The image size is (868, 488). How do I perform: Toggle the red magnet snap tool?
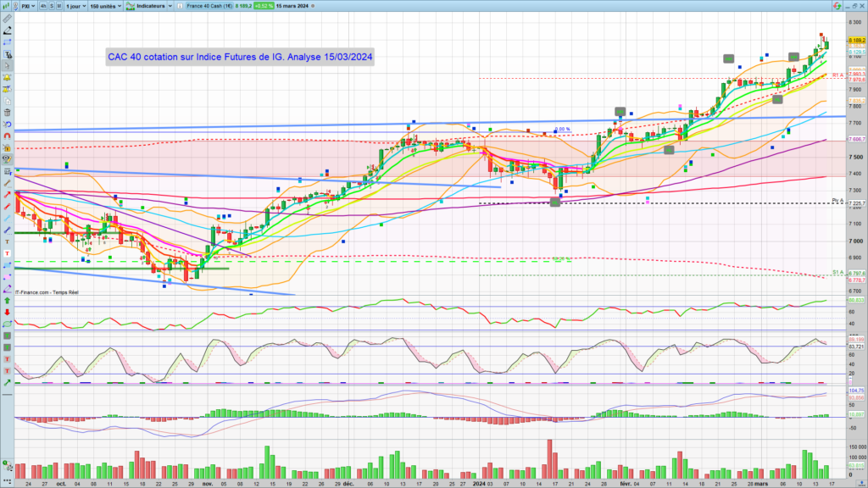(7, 136)
